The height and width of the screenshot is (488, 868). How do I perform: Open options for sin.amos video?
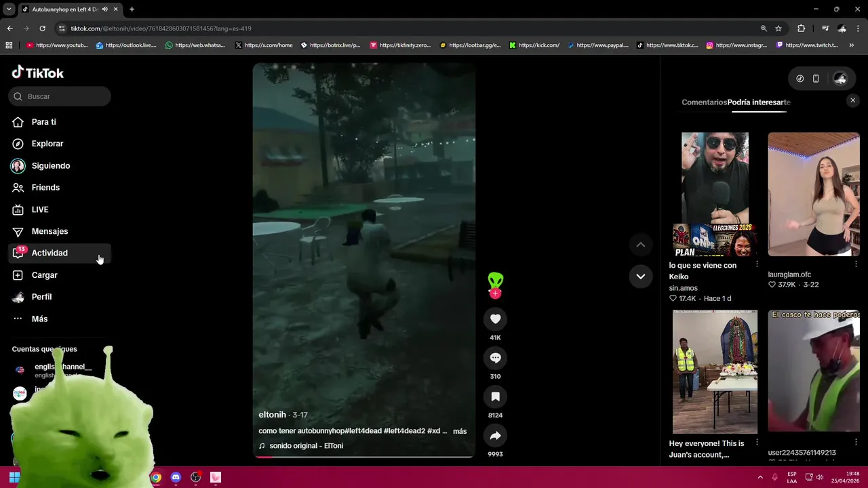(757, 264)
